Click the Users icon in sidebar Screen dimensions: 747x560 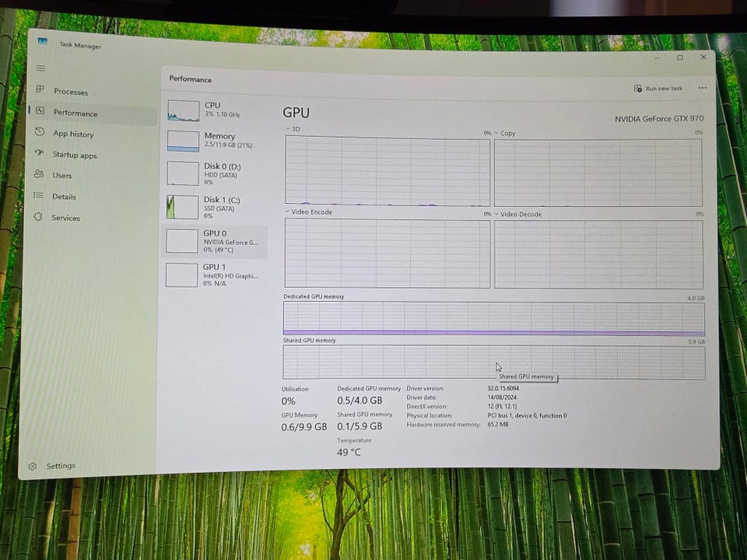coord(39,174)
